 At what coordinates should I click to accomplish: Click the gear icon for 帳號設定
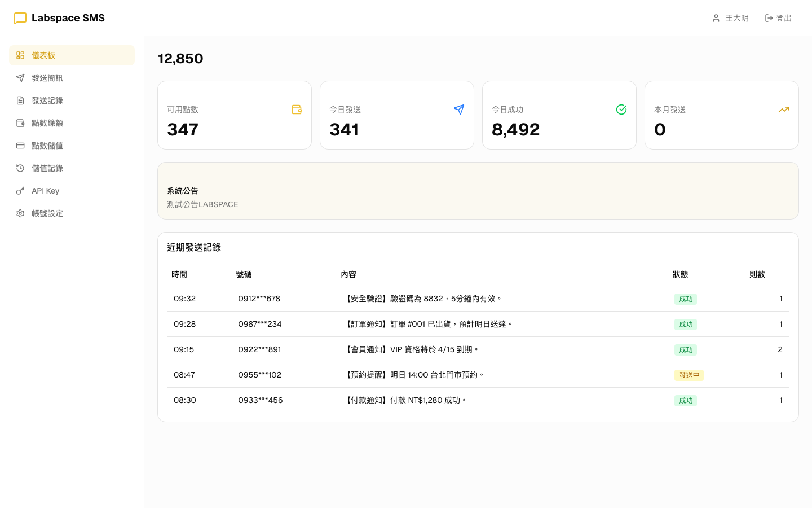20,213
